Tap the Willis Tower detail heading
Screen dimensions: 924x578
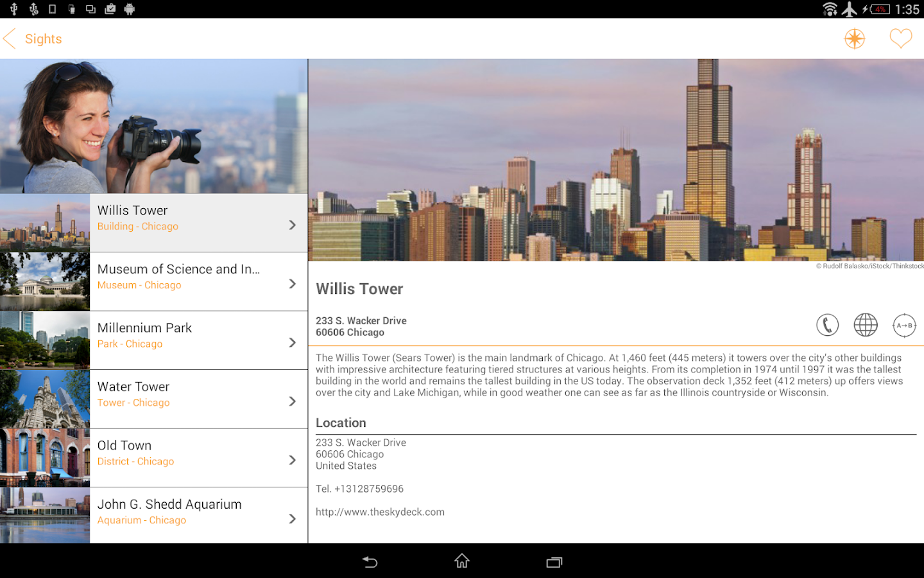359,289
